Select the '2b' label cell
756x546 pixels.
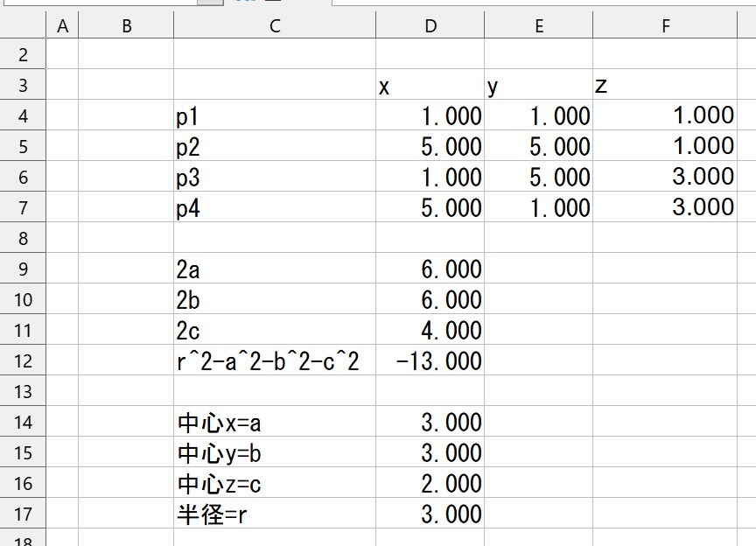pyautogui.click(x=275, y=299)
